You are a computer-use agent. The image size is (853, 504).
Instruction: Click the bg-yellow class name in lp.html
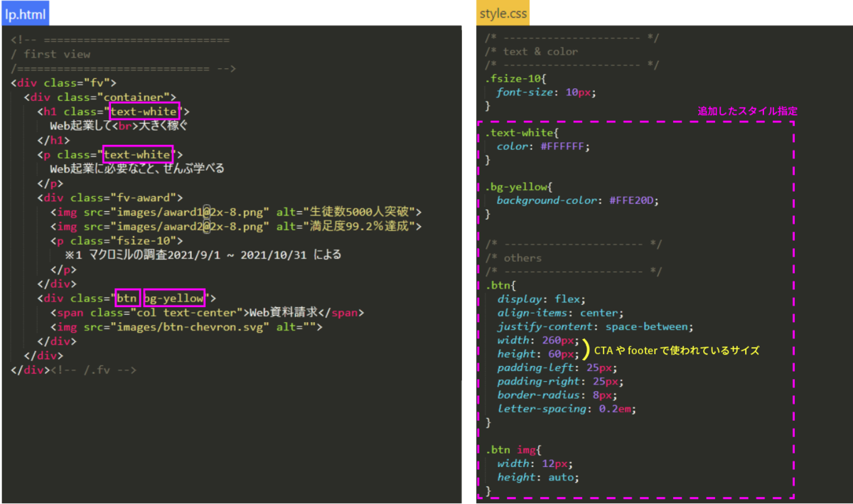coord(174,298)
